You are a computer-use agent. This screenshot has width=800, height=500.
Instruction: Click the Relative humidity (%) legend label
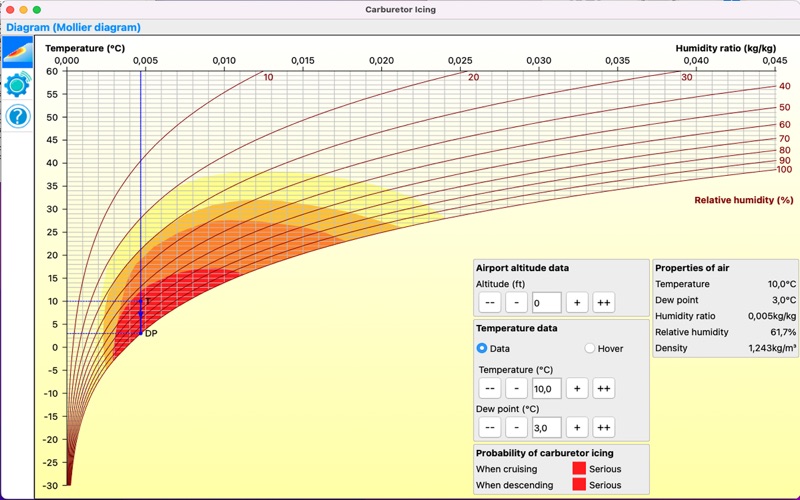[x=744, y=200]
